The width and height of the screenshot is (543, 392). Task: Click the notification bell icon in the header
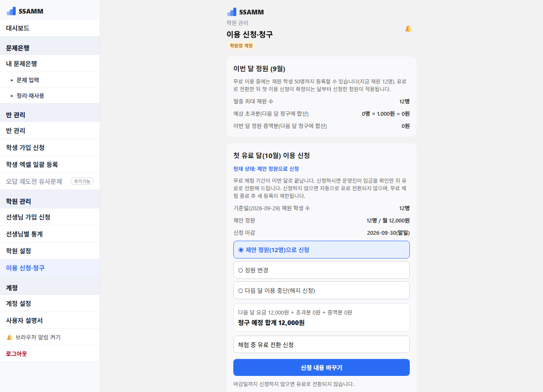point(408,29)
